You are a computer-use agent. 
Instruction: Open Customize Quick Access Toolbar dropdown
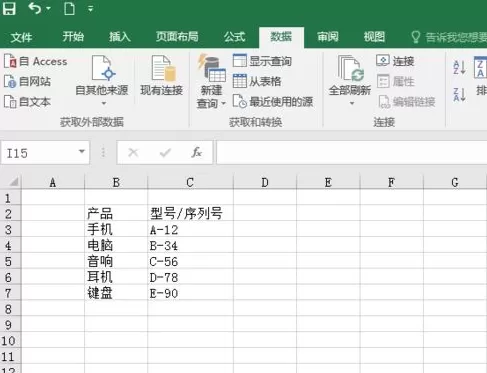(90, 9)
